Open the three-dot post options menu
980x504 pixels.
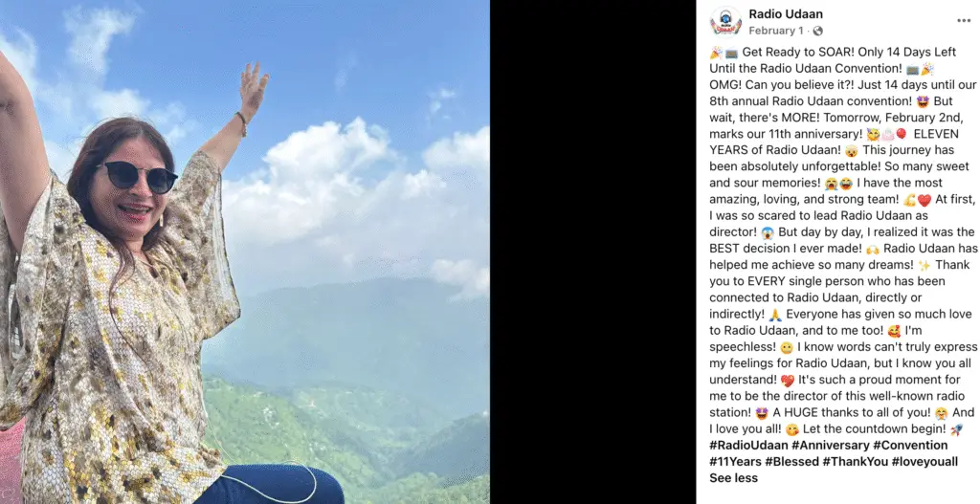pos(964,21)
